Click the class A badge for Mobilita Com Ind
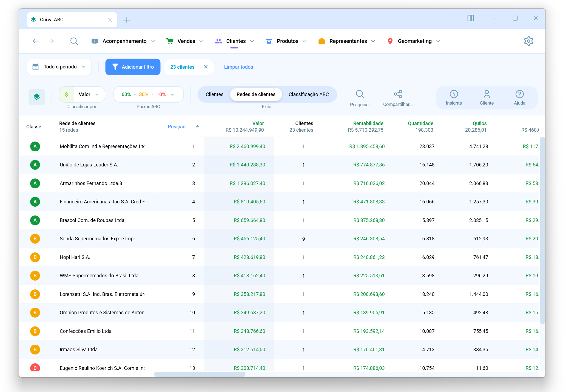Image resolution: width=566 pixels, height=392 pixels. click(x=35, y=146)
